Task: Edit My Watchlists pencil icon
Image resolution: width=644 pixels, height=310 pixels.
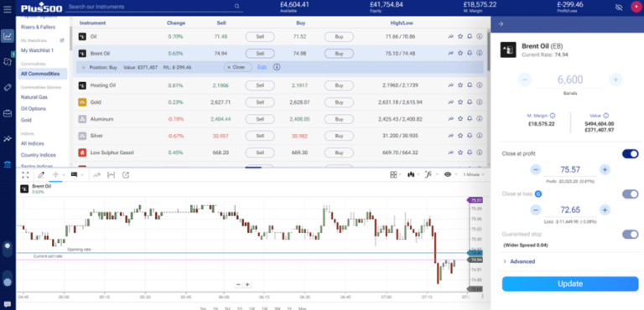Action: click(x=62, y=40)
